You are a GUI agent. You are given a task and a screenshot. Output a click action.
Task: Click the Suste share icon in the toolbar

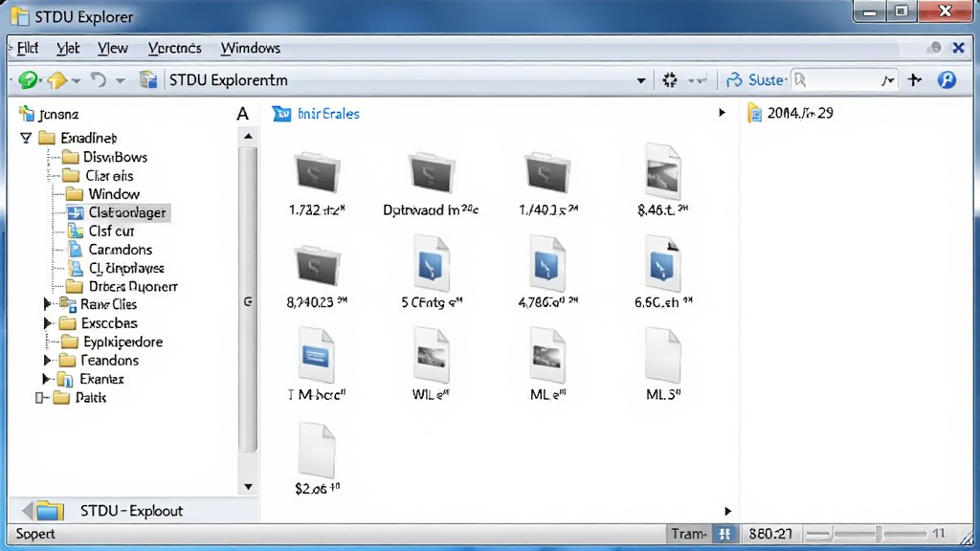pos(734,80)
